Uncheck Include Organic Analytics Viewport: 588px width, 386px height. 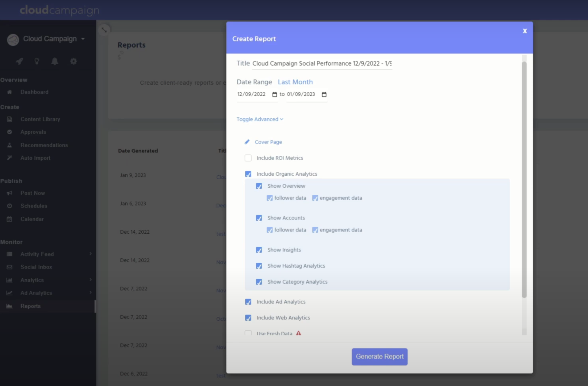(x=248, y=174)
